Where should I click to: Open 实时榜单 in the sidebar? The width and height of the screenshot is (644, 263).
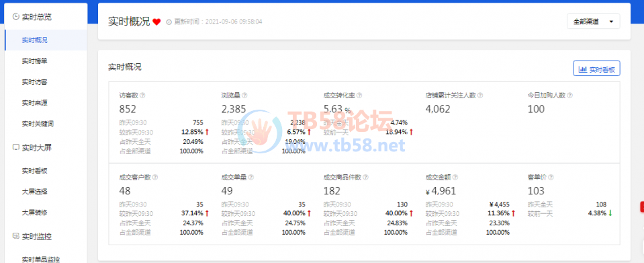pyautogui.click(x=34, y=61)
